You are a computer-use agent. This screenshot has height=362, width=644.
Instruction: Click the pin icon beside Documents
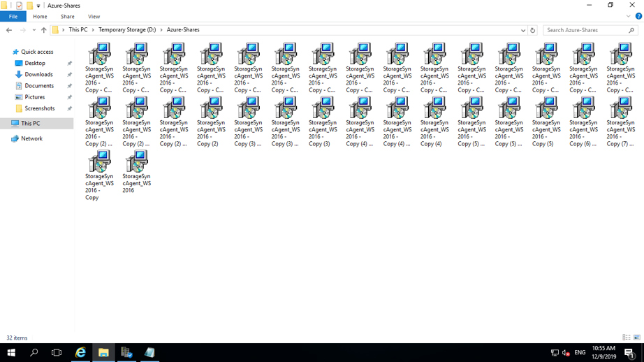(x=69, y=86)
